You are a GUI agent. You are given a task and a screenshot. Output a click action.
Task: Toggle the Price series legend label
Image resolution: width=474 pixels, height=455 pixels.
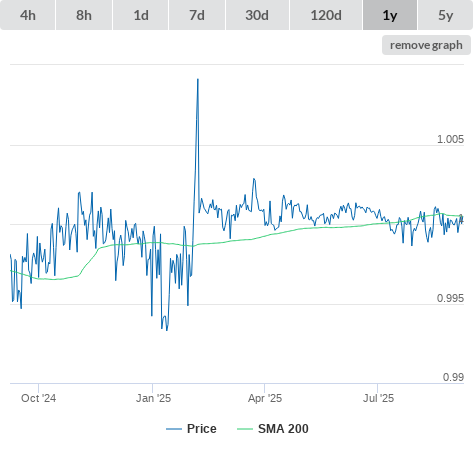(x=202, y=429)
